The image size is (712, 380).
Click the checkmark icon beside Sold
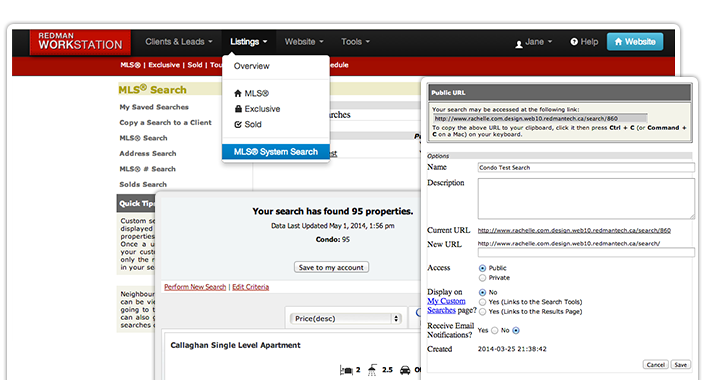(238, 124)
